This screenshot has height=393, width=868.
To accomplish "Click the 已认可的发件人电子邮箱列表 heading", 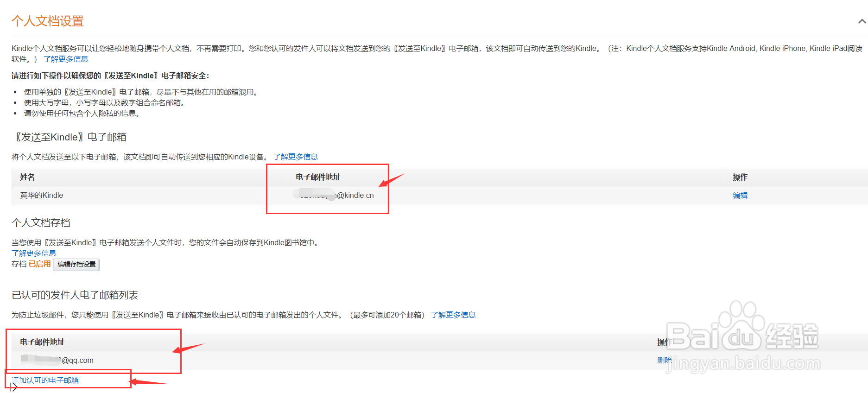I will [x=75, y=295].
